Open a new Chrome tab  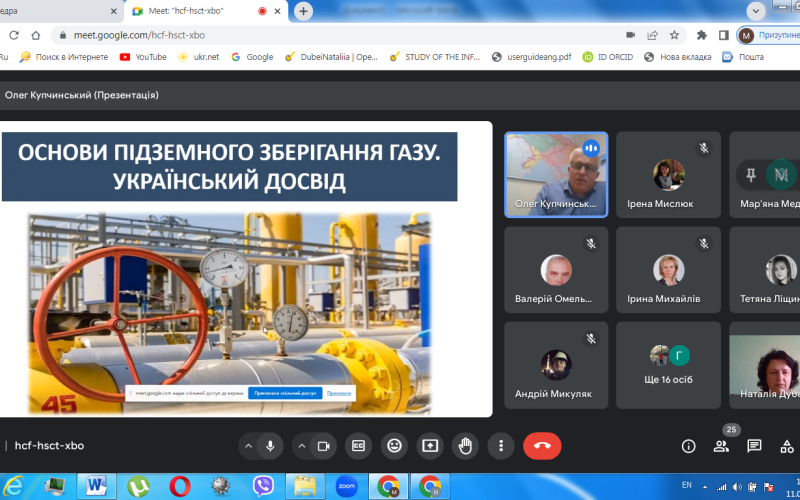point(303,11)
